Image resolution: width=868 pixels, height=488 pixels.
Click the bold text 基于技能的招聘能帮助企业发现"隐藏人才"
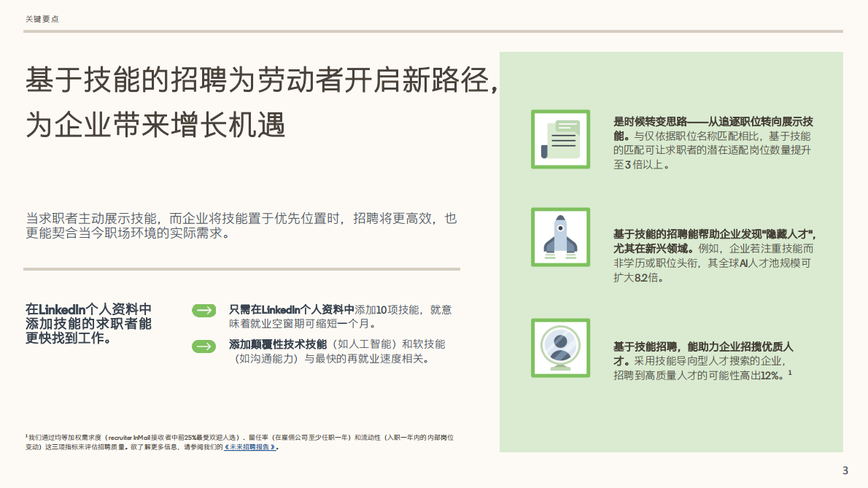pyautogui.click(x=714, y=241)
